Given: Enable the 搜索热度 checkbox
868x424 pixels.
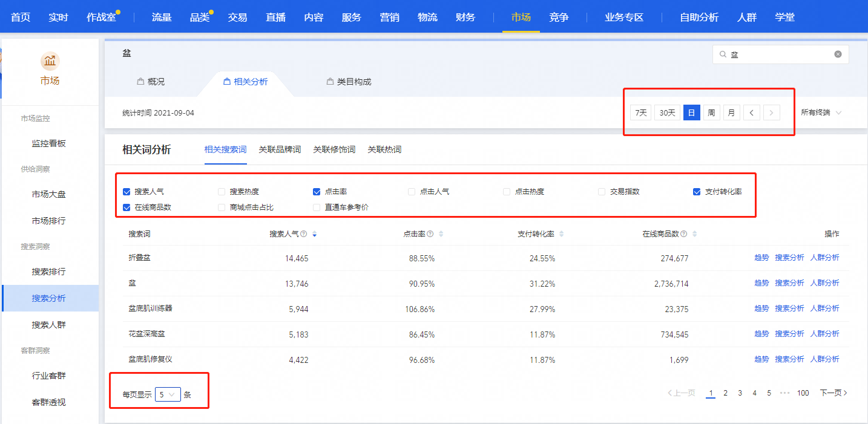Looking at the screenshot, I should coord(222,192).
